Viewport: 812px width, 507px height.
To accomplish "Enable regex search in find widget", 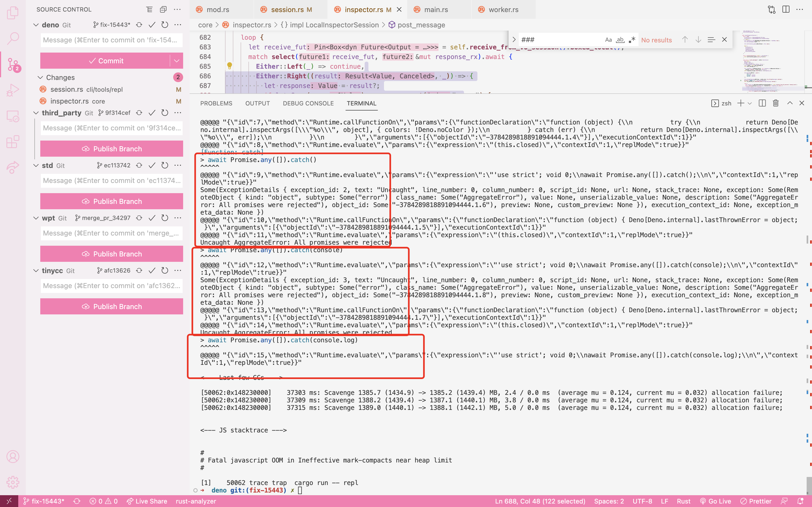I will coord(632,40).
